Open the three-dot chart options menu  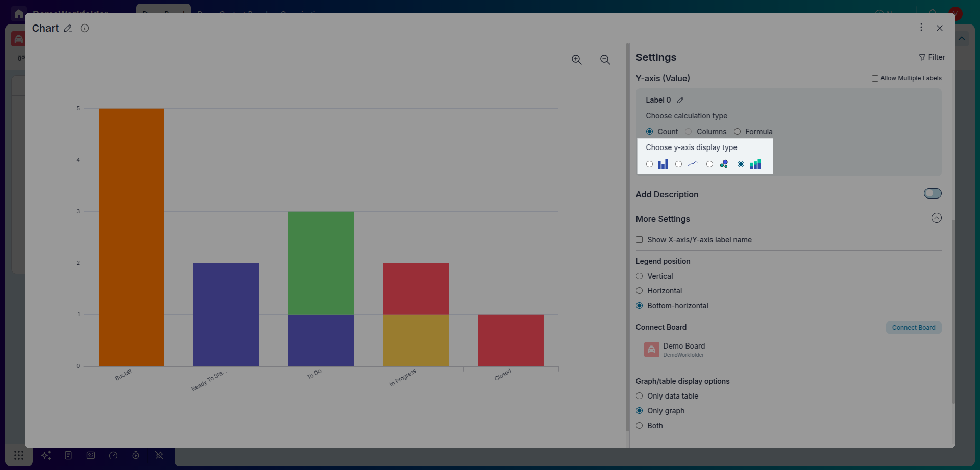pos(921,28)
